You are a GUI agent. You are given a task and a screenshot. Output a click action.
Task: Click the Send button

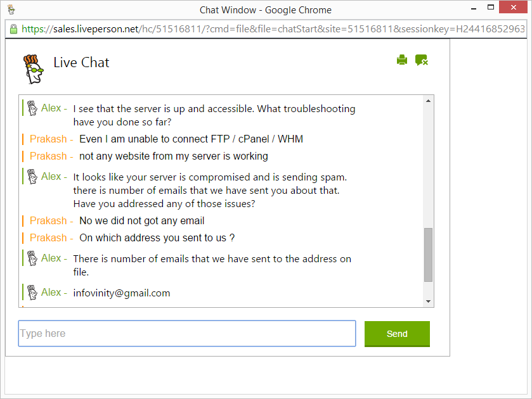coord(397,334)
